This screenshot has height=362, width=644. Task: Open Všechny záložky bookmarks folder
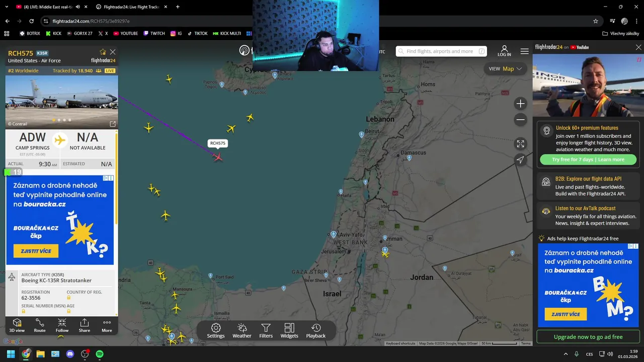pyautogui.click(x=621, y=34)
